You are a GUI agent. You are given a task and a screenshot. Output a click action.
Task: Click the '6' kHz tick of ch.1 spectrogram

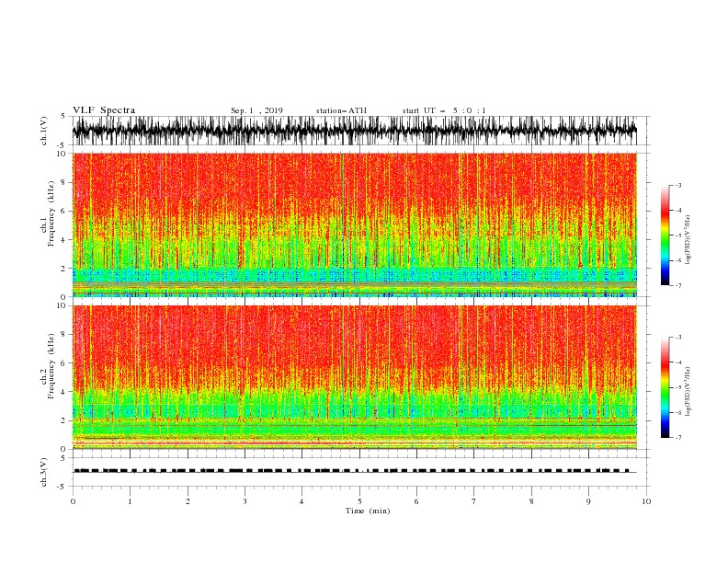pyautogui.click(x=63, y=211)
